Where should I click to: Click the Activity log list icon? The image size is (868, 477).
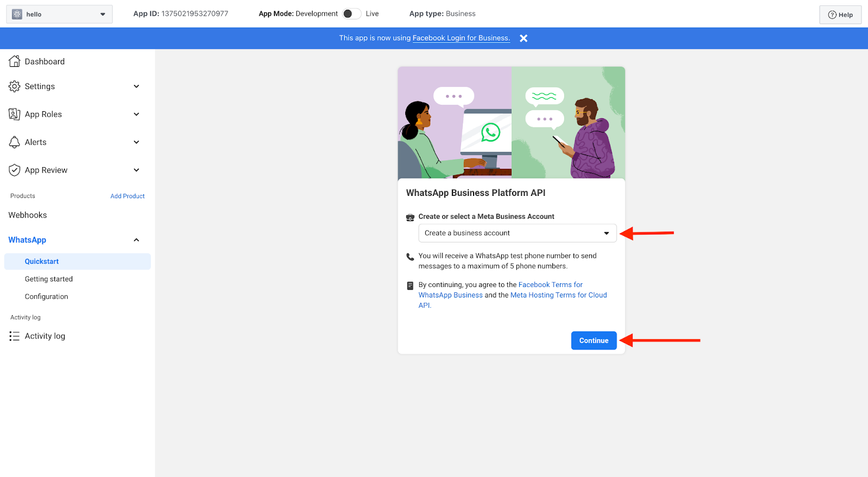(15, 336)
